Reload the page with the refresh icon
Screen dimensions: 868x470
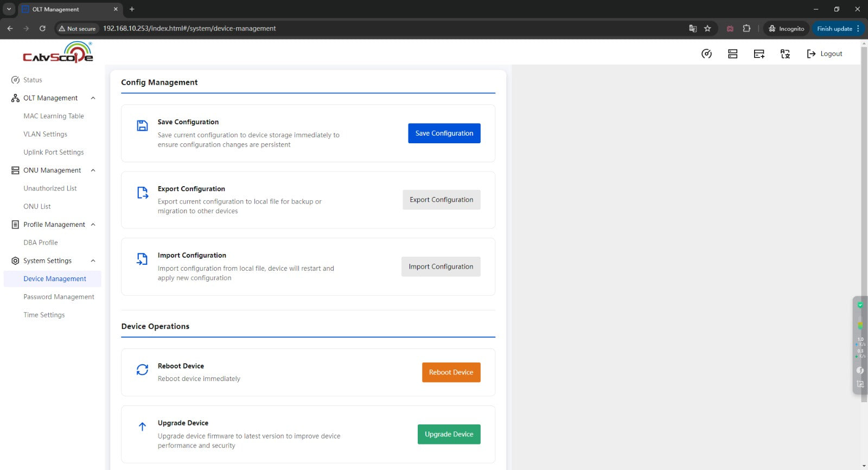coord(42,29)
